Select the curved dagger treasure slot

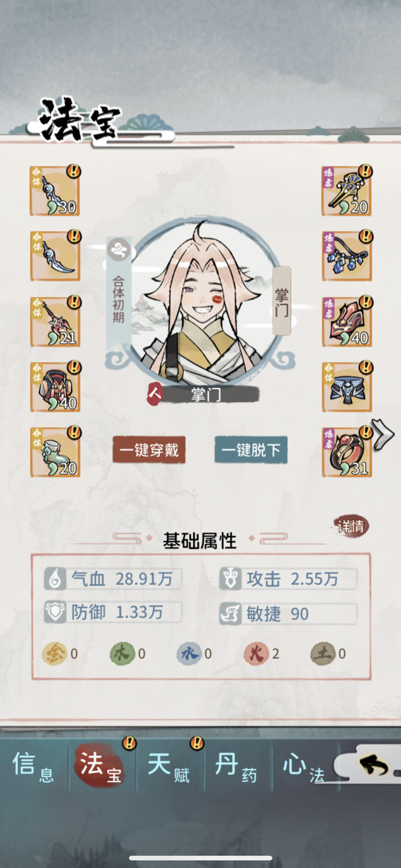[55, 256]
